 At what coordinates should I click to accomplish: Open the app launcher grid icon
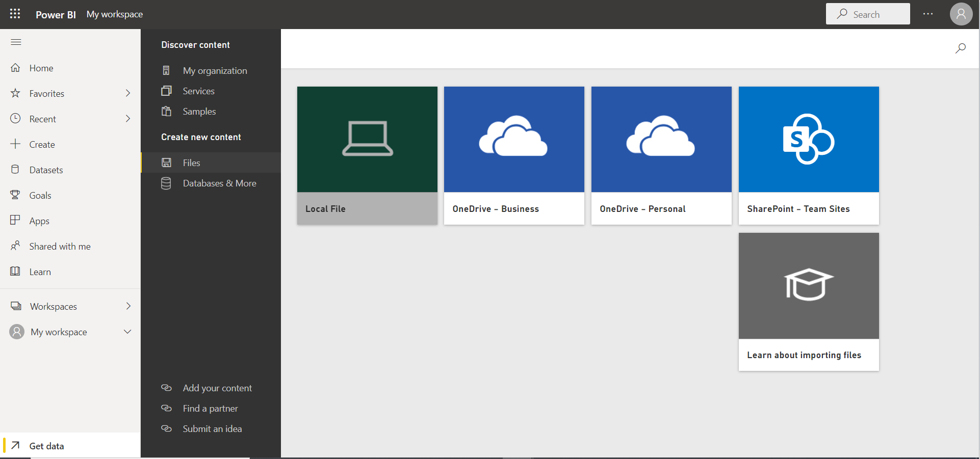coord(15,14)
